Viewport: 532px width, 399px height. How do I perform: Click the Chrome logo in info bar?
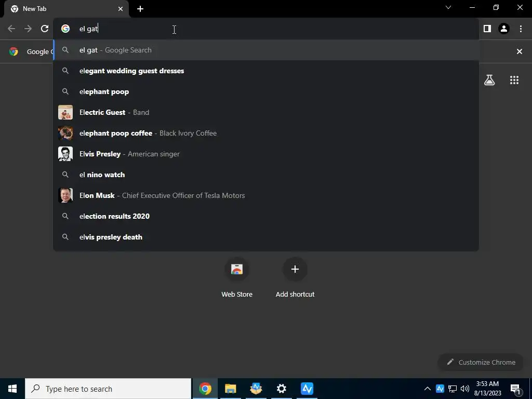(14, 51)
